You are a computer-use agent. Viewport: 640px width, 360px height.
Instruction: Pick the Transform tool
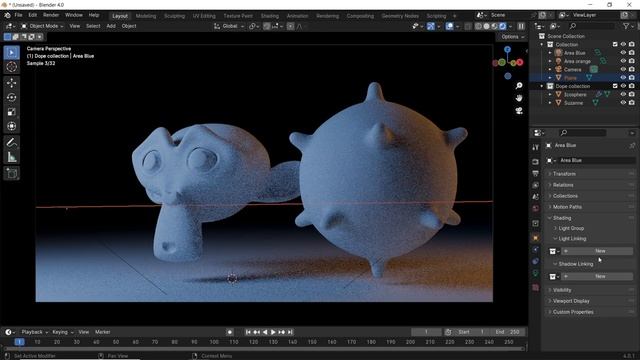click(11, 126)
